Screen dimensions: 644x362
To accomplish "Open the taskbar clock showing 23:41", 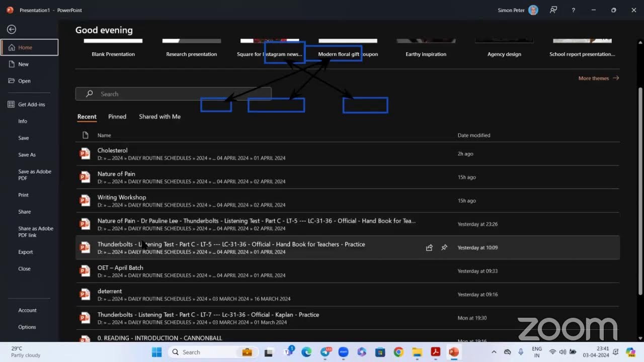I will [596, 352].
